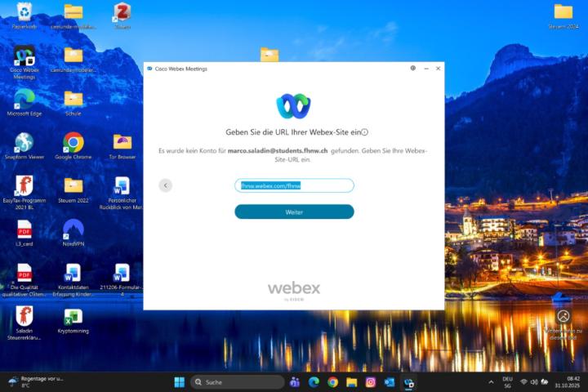Select the Papierkorb desktop icon

[x=24, y=16]
